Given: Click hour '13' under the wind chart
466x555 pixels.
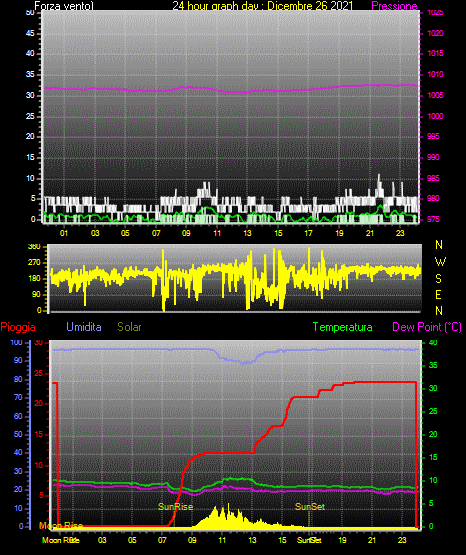Looking at the screenshot, I should coord(247,233).
